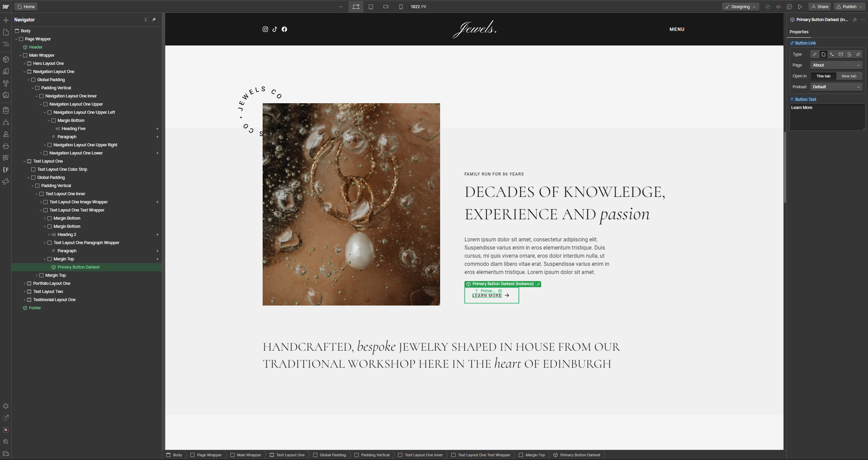Click the canvas vertical scrollbar
The height and width of the screenshot is (460, 868).
(785, 168)
